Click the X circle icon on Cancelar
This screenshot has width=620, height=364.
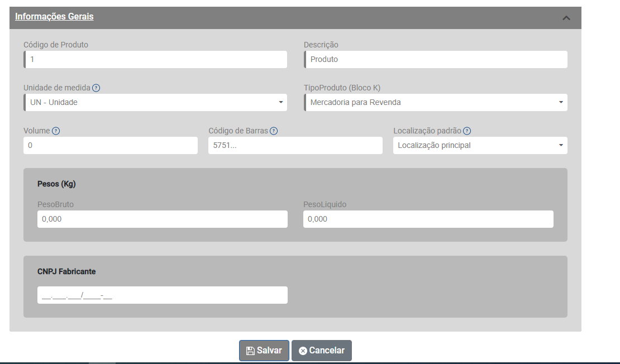[303, 351]
